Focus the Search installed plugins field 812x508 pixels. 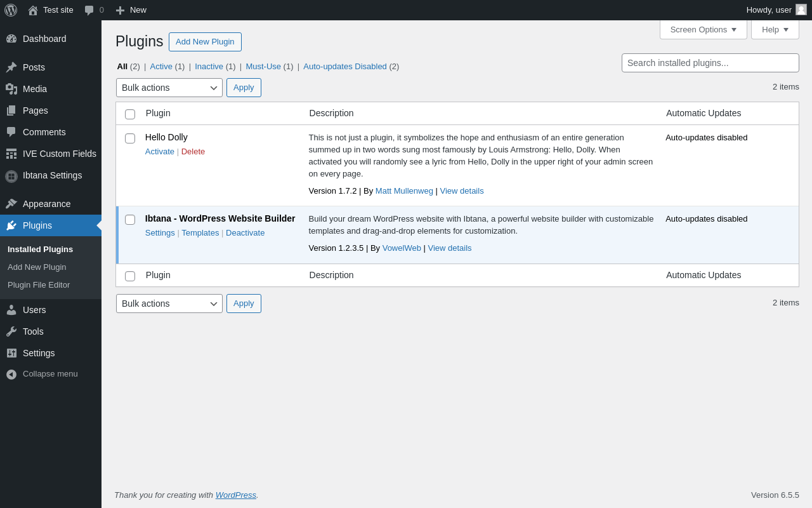click(x=710, y=63)
